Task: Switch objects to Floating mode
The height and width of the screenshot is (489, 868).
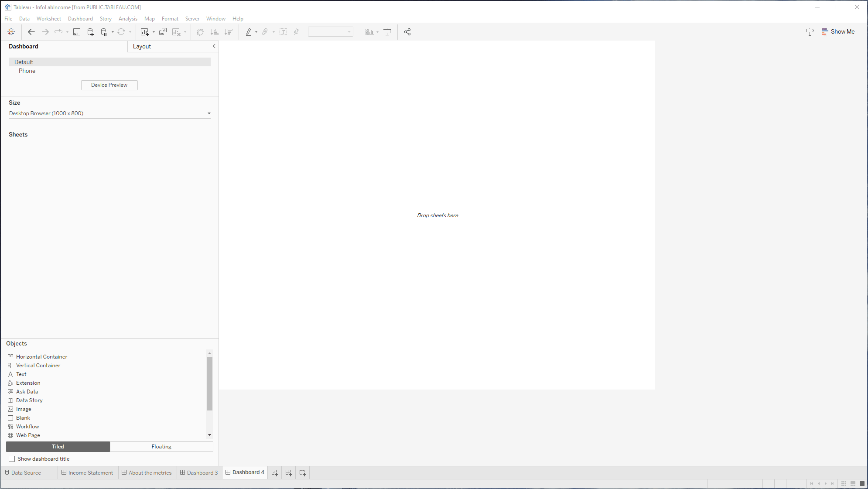Action: tap(161, 447)
